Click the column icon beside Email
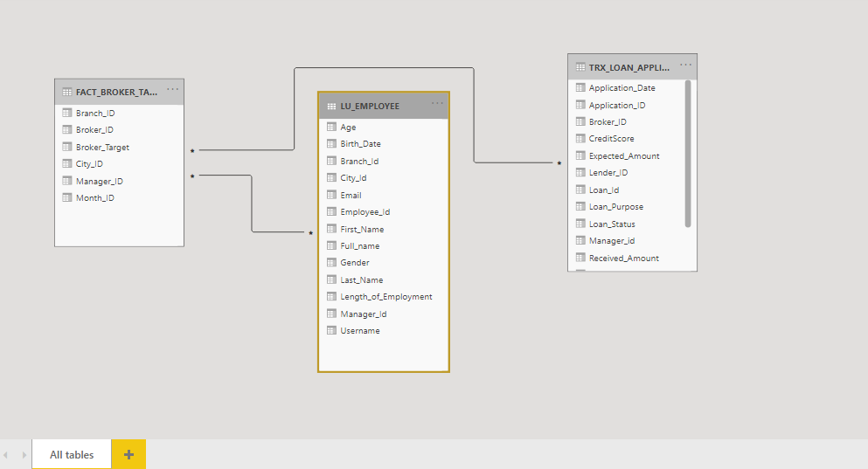Screen dimensions: 868x469 pos(331,195)
